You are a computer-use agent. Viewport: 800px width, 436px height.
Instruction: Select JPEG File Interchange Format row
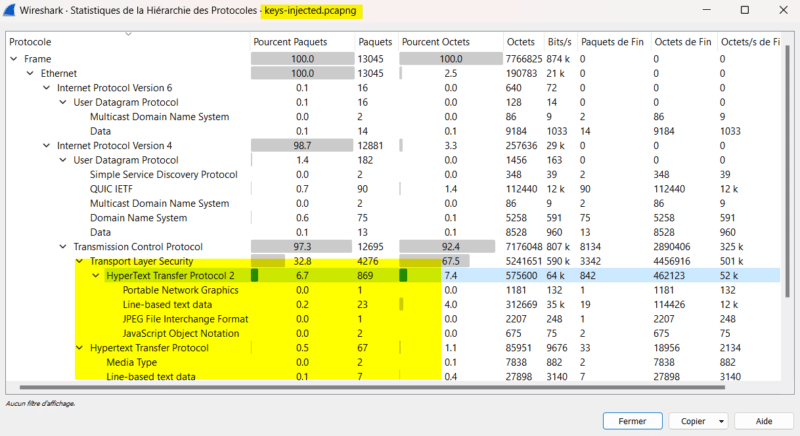pos(393,319)
